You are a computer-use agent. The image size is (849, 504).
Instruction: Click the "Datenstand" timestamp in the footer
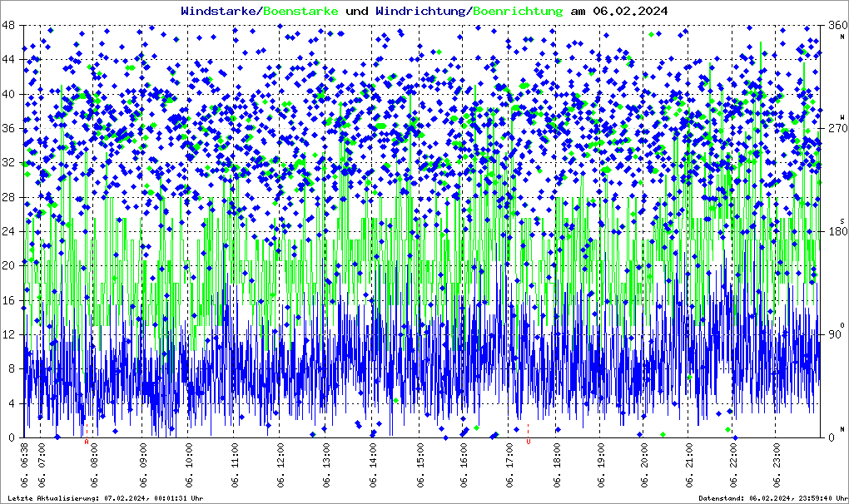coord(772,498)
